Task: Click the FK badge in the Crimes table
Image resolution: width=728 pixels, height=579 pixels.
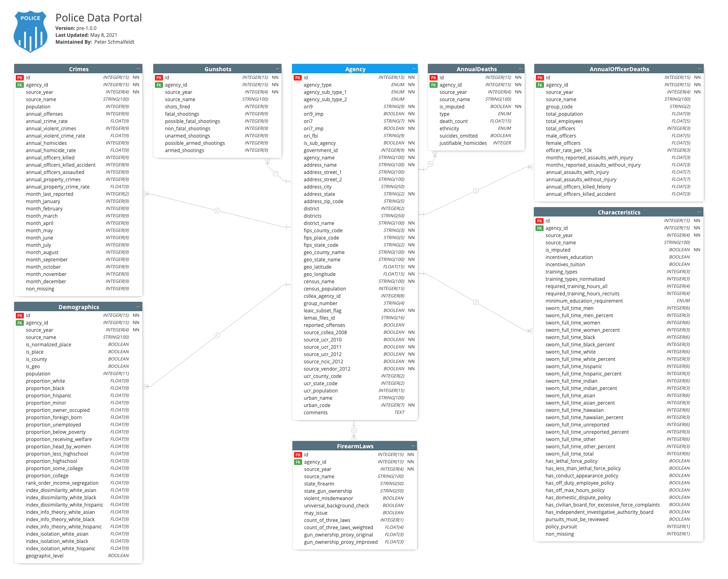Action: [x=20, y=85]
